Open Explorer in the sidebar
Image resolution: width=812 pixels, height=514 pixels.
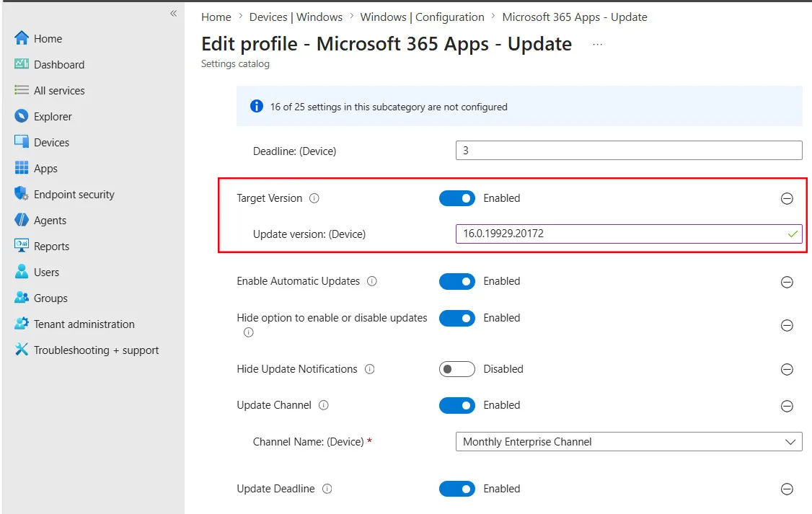tap(53, 117)
